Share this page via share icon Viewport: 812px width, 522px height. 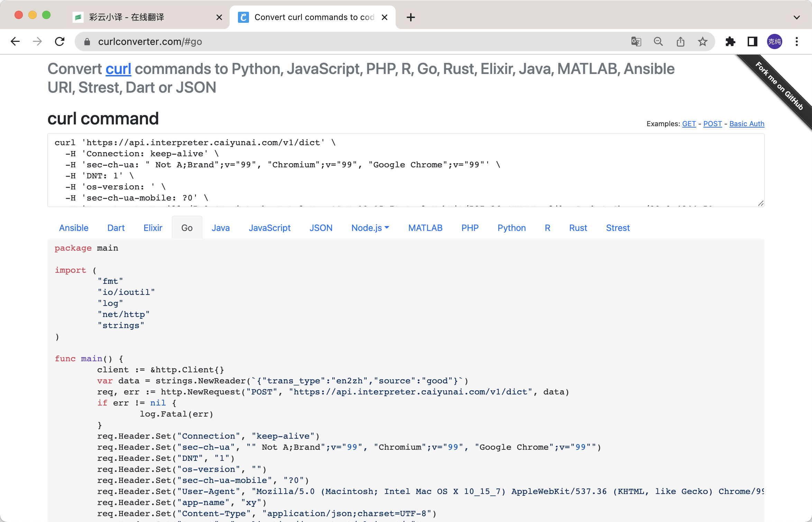680,41
